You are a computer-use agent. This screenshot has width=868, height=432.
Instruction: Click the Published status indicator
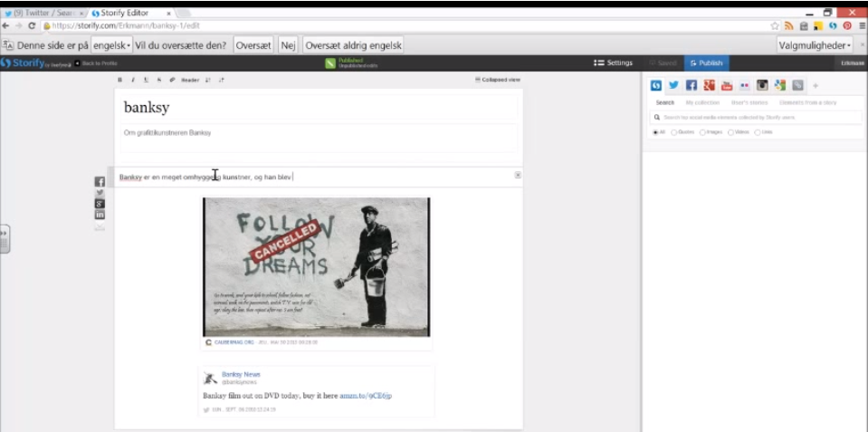351,63
